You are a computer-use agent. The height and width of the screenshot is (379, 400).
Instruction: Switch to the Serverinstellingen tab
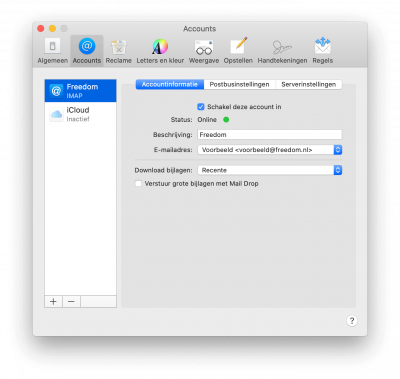[x=308, y=84]
